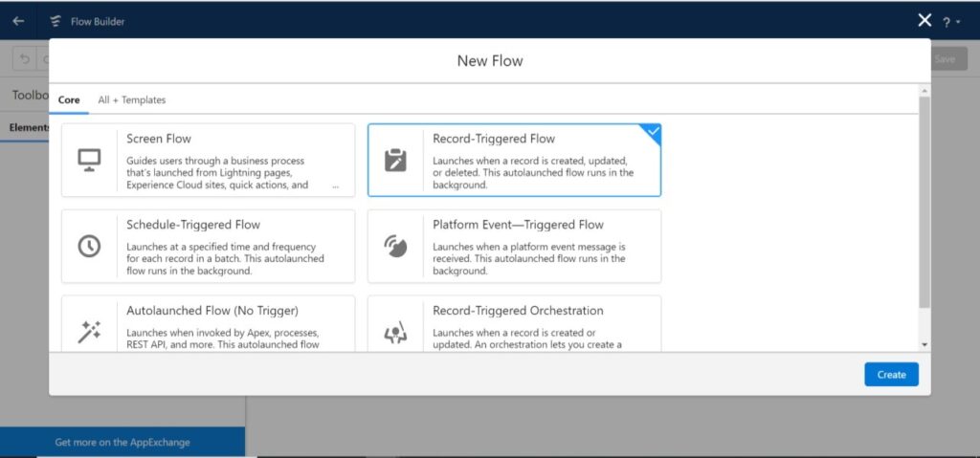The image size is (980, 458).
Task: Click the Record-Triggered Flow clipboard icon
Action: [x=394, y=161]
